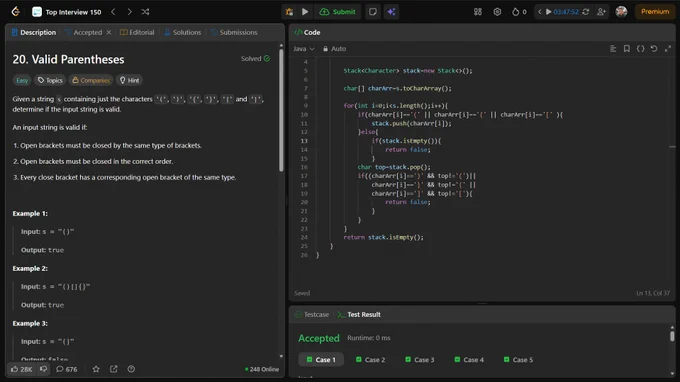
Task: Bookmark the code with bookmark icon
Action: (627, 49)
